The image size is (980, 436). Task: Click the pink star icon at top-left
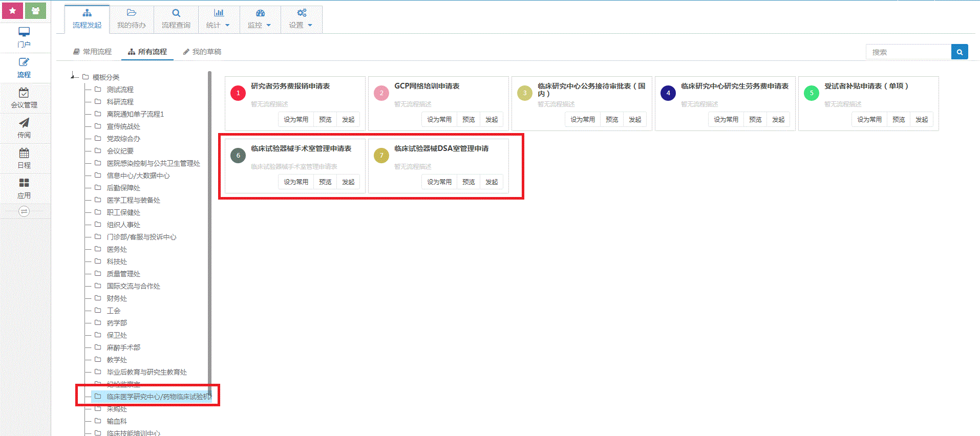pyautogui.click(x=12, y=10)
